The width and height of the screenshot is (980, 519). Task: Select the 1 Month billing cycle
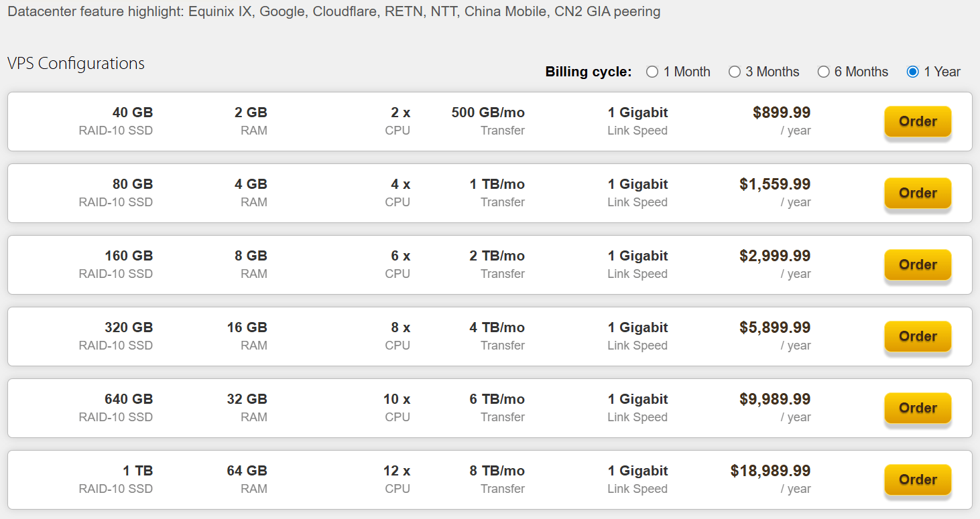pos(652,72)
